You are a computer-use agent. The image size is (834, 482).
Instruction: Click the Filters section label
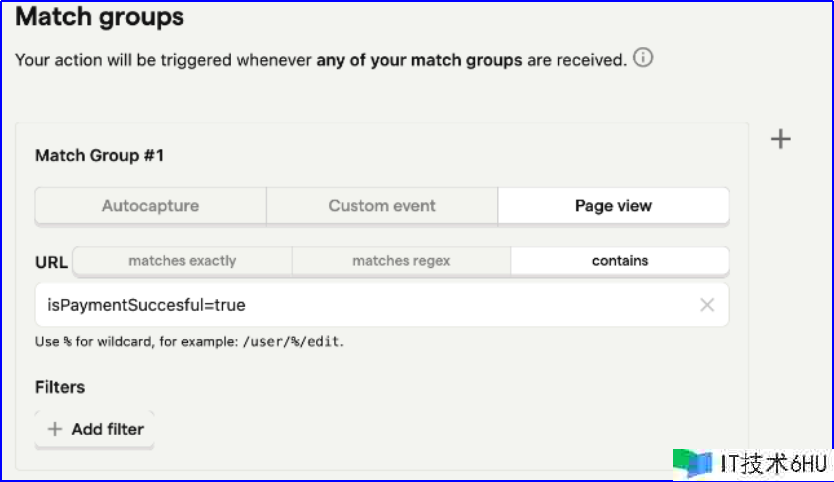pos(60,387)
